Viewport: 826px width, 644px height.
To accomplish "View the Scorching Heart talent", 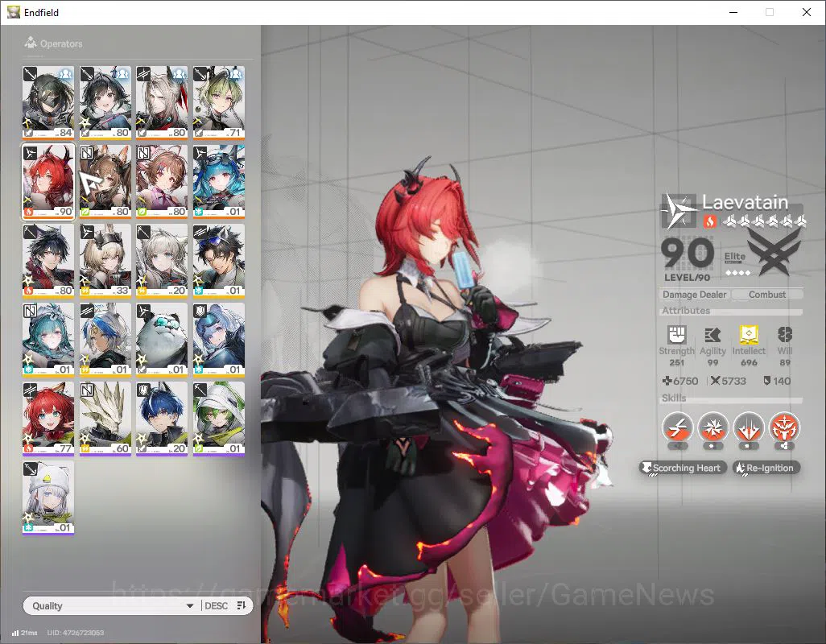I will coord(683,468).
